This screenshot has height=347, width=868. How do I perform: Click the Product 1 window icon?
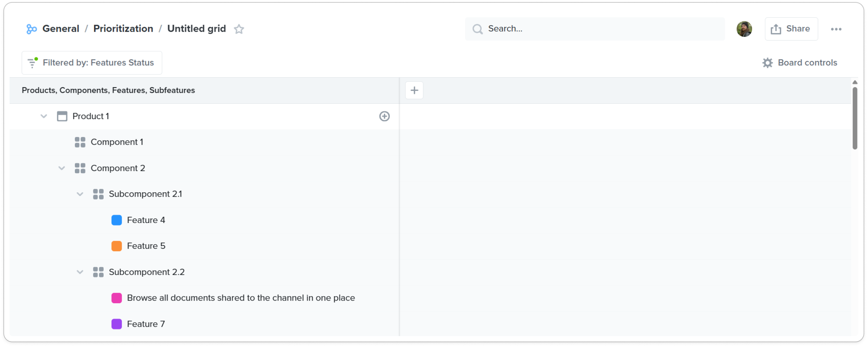click(62, 116)
